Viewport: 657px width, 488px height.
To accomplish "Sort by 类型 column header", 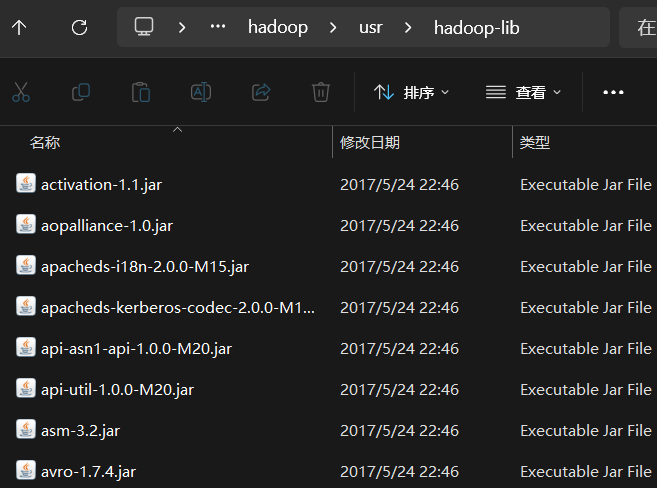I will 534,143.
